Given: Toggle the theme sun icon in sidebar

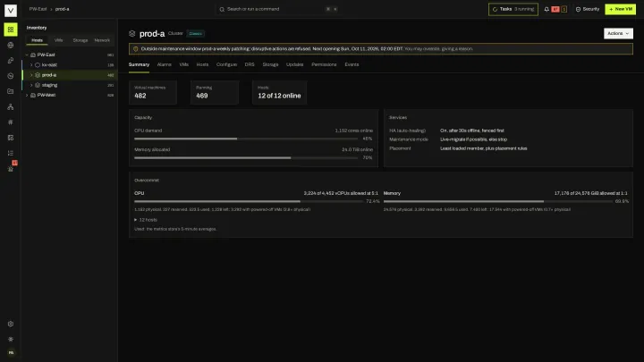Looking at the screenshot, I should [11, 339].
